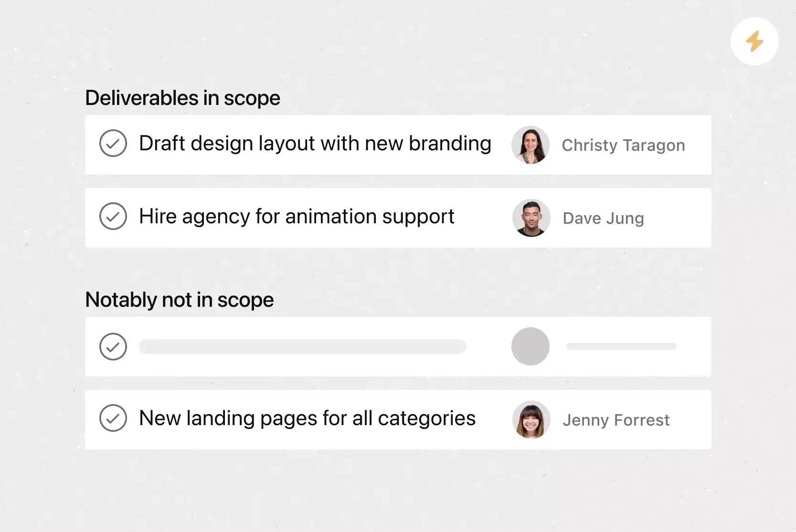Select the "Deliverables in scope" section heading
796x532 pixels.
[x=182, y=98]
